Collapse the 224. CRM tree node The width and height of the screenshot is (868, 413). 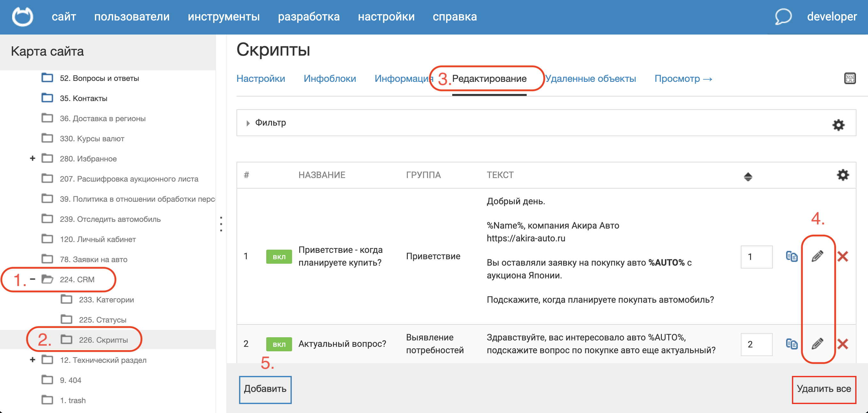click(x=33, y=279)
